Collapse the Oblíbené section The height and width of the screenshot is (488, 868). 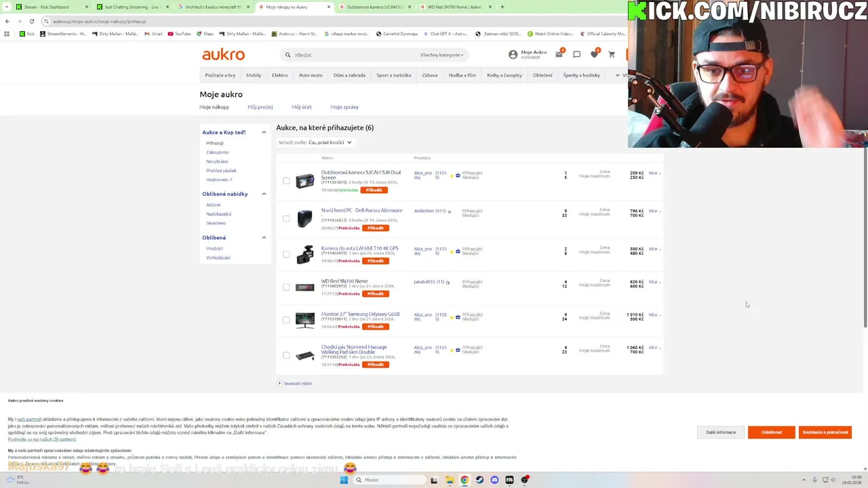click(x=264, y=237)
